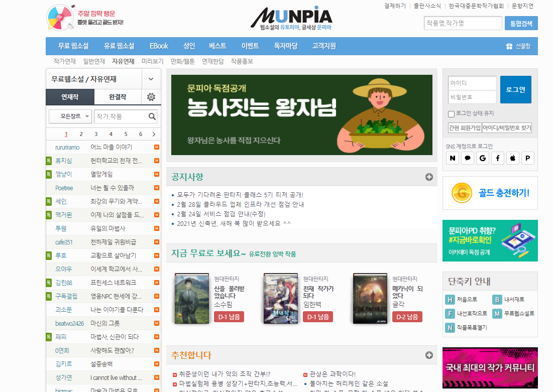Click the B shortcut key icon 내서재로
Image resolution: width=553 pixels, height=392 pixels.
497,300
